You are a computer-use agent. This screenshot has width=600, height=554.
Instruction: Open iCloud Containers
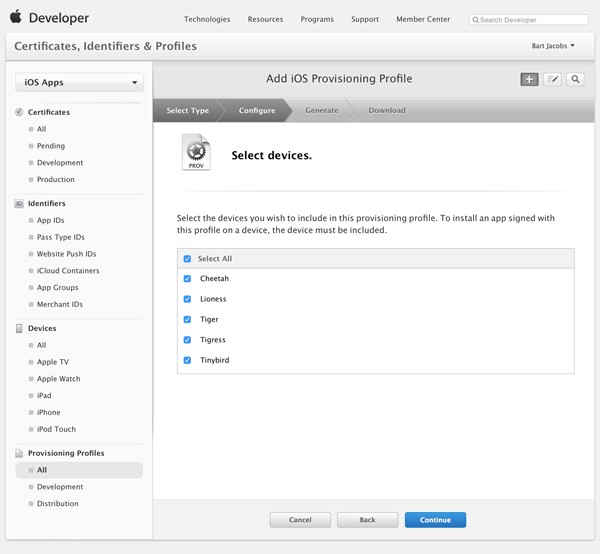click(68, 271)
